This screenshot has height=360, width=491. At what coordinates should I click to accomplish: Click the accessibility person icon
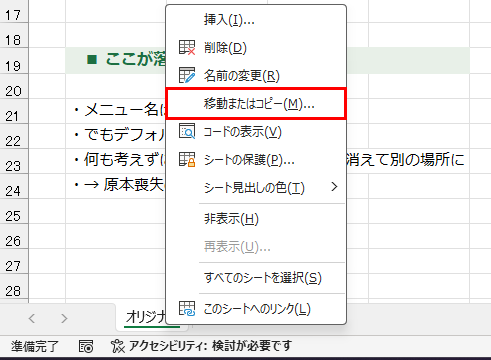[x=117, y=346]
